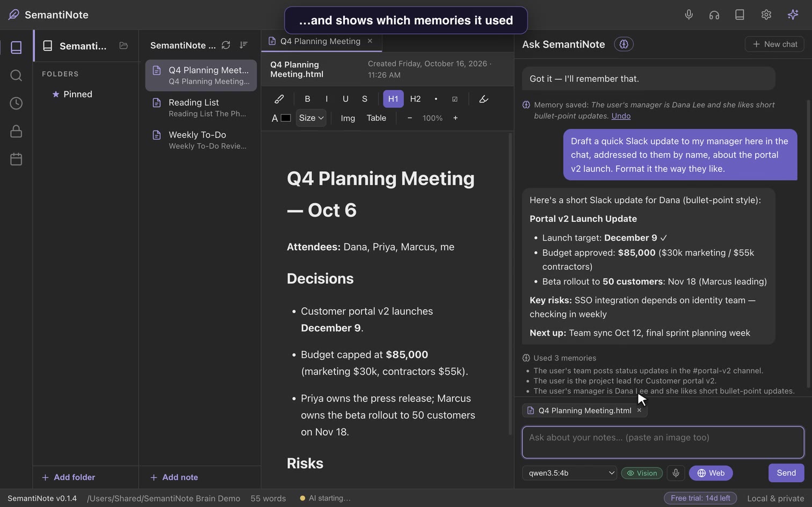Open the calendar icon in left sidebar
Image resolution: width=812 pixels, height=507 pixels.
pos(16,159)
